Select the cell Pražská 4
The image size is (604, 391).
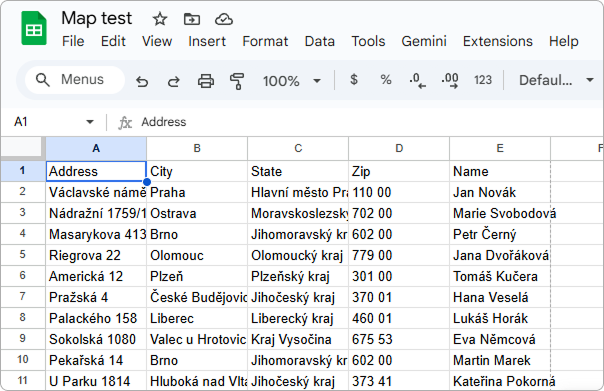tap(96, 297)
